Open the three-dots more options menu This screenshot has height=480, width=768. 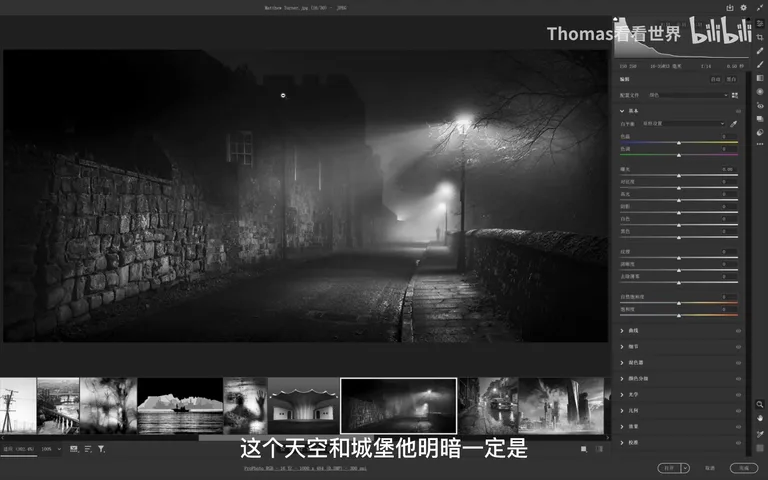tap(760, 144)
